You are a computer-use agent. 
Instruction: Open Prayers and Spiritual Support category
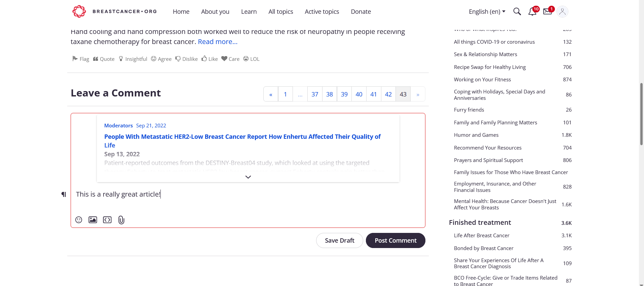tap(488, 160)
